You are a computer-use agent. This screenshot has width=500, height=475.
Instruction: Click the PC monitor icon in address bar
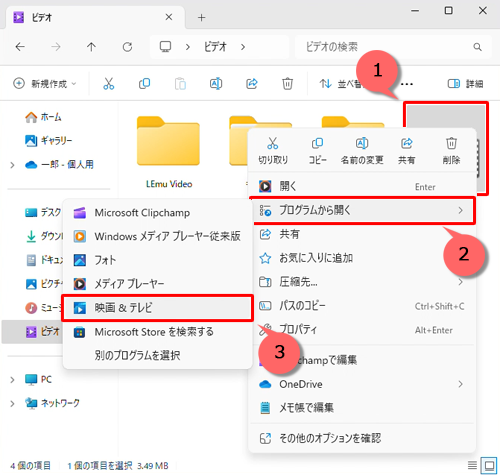165,47
